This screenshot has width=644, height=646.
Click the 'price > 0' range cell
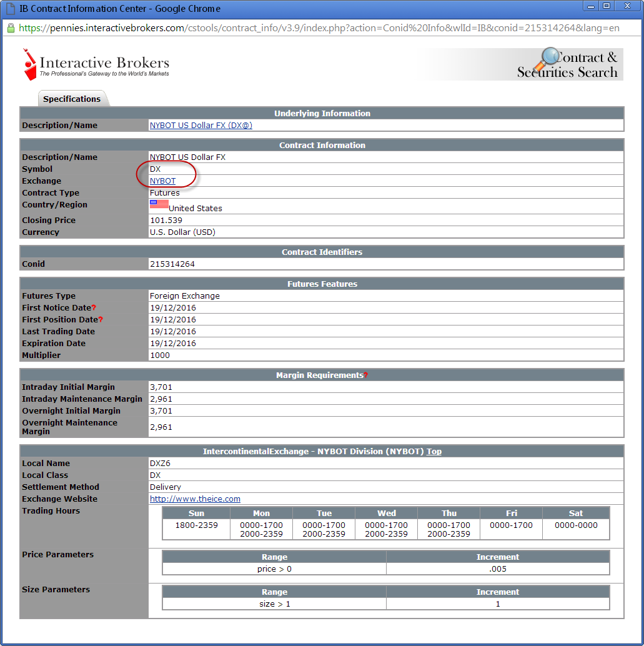pos(274,569)
